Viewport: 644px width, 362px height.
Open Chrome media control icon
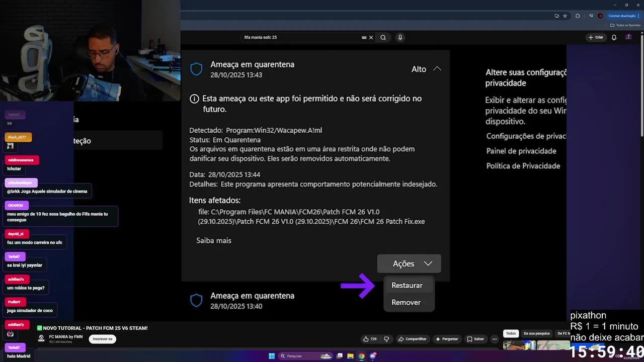click(x=591, y=16)
